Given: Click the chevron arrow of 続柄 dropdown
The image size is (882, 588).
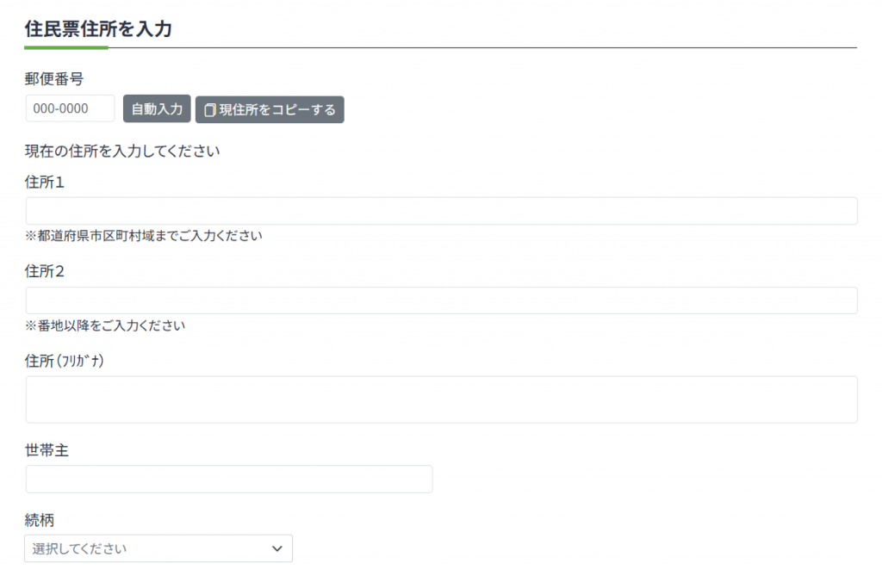Looking at the screenshot, I should pos(276,548).
